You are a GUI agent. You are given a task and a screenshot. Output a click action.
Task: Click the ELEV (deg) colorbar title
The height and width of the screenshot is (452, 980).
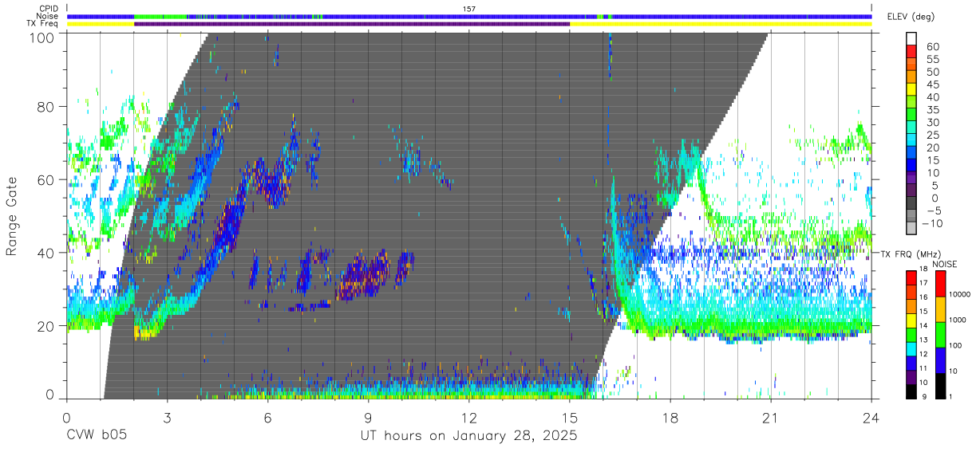click(911, 17)
